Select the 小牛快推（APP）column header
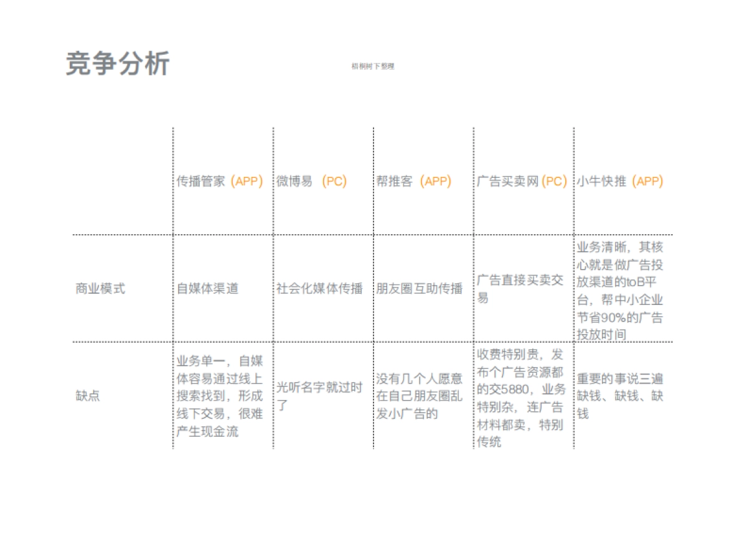This screenshot has height=560, width=747. (619, 182)
